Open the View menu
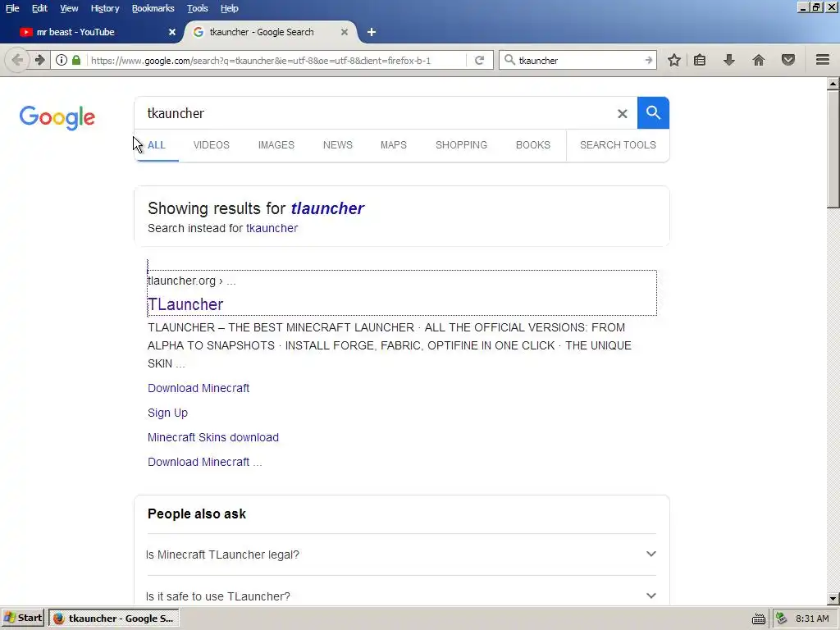This screenshot has height=630, width=840. pyautogui.click(x=69, y=8)
